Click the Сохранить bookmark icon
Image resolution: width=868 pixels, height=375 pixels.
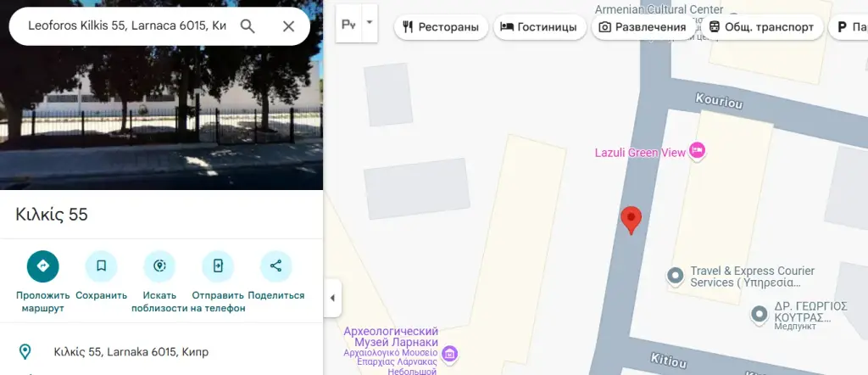102,266
